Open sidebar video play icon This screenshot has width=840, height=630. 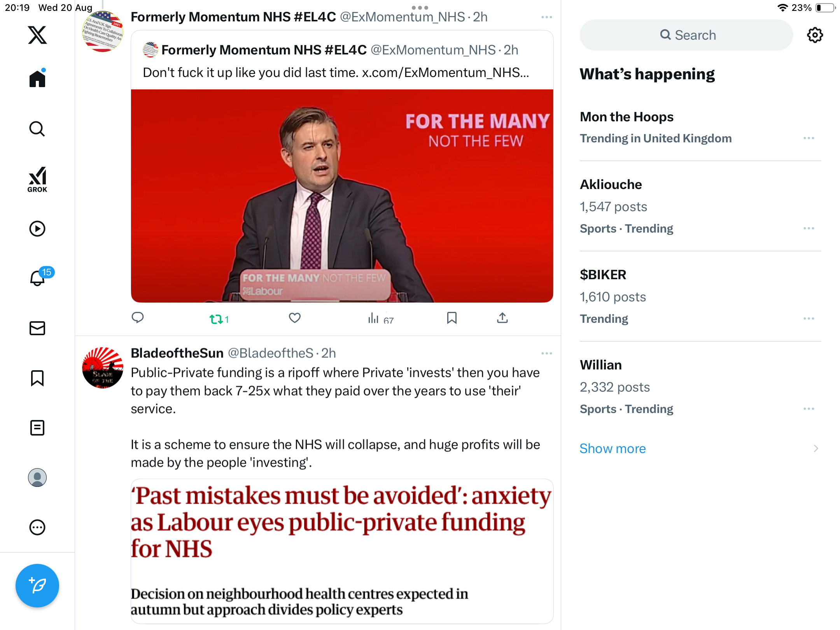point(37,229)
